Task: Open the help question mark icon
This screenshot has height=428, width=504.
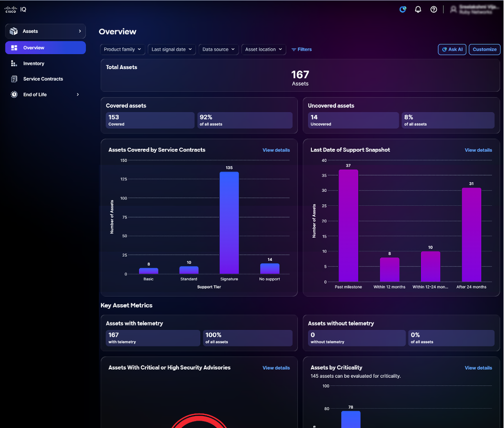Action: (433, 9)
